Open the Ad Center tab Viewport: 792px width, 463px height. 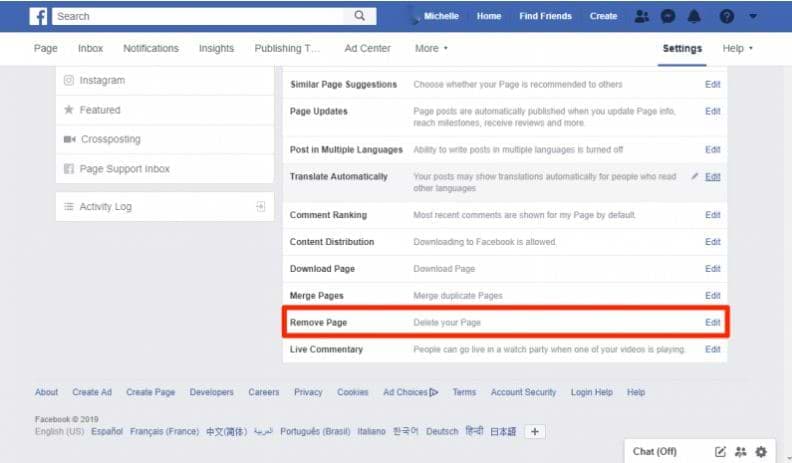(367, 48)
